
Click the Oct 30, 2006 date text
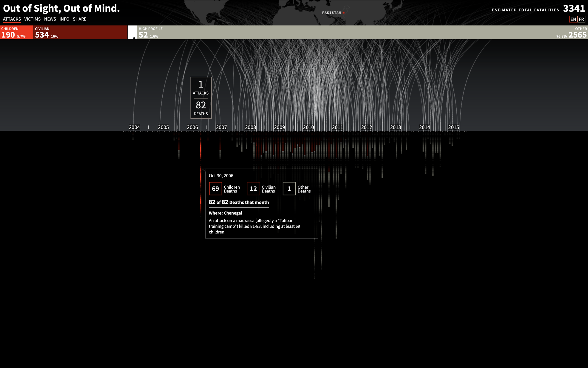[x=221, y=176]
